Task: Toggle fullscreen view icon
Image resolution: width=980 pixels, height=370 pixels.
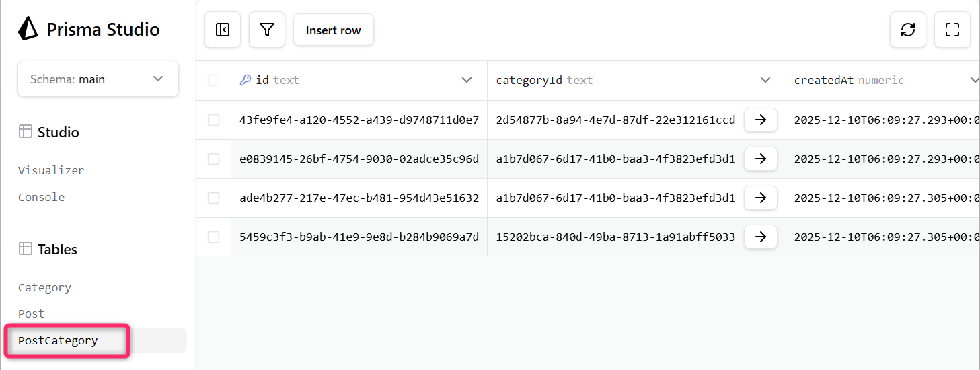Action: (952, 30)
